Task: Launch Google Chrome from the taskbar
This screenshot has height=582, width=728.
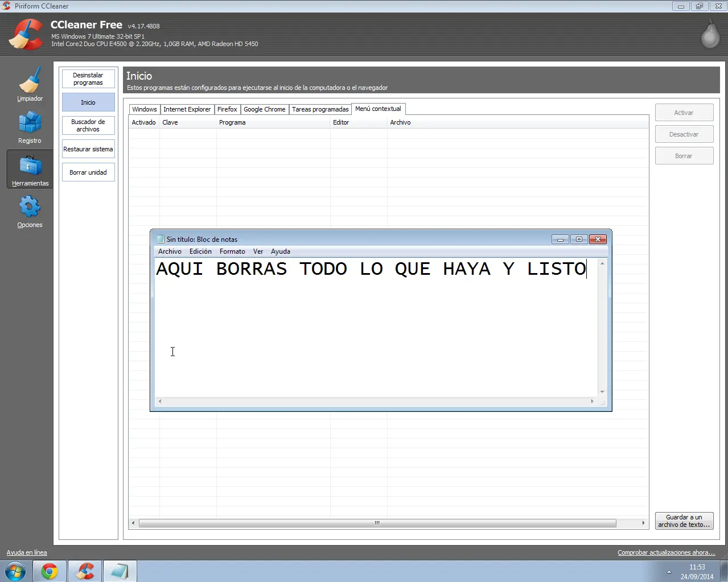Action: tap(50, 571)
